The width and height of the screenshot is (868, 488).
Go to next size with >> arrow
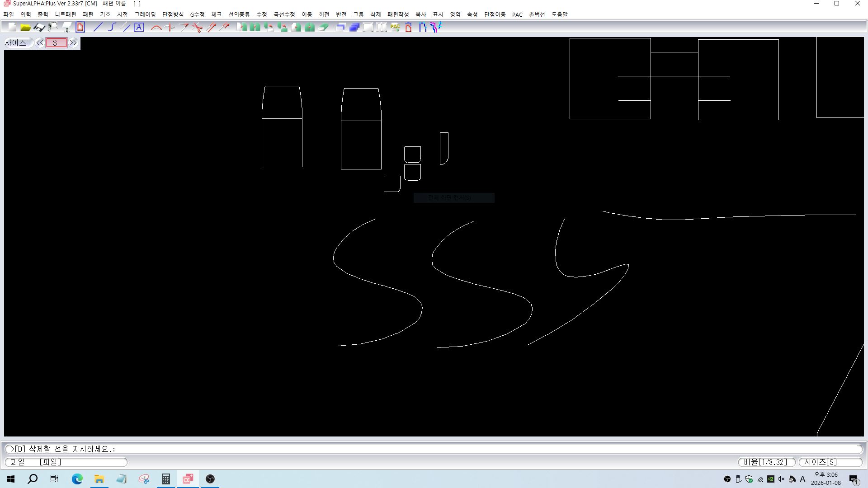[73, 43]
